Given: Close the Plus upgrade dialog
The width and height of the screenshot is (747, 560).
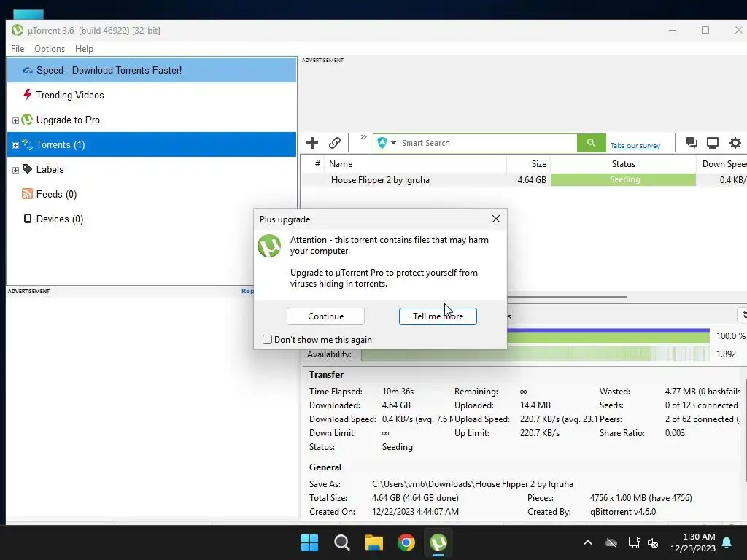Looking at the screenshot, I should click(496, 219).
